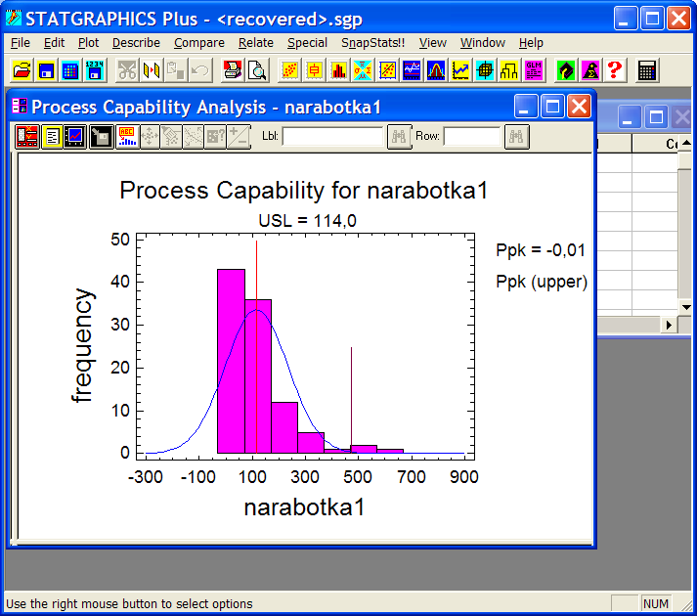Open the Edit menu
The width and height of the screenshot is (697, 616).
click(54, 43)
